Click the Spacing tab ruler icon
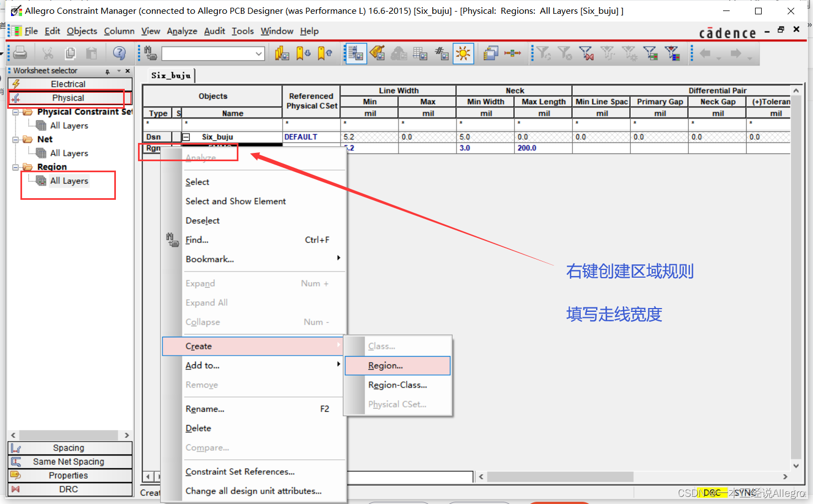 (x=16, y=448)
